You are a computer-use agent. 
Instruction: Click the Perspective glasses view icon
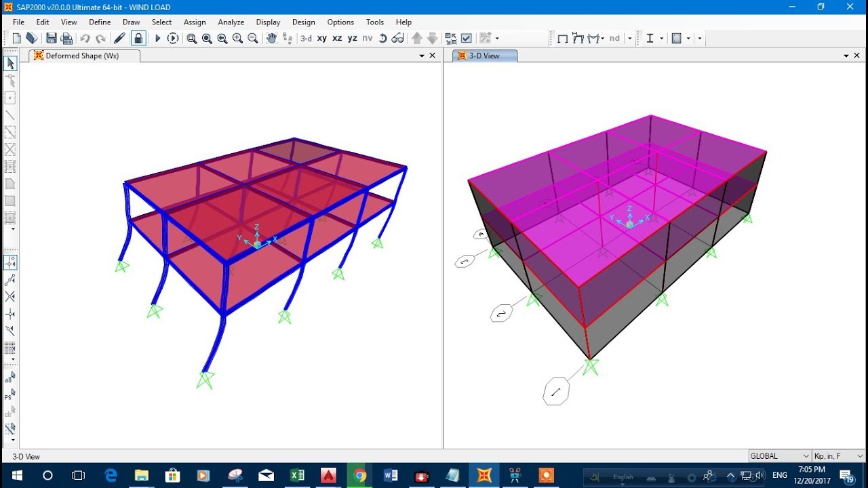(x=399, y=38)
